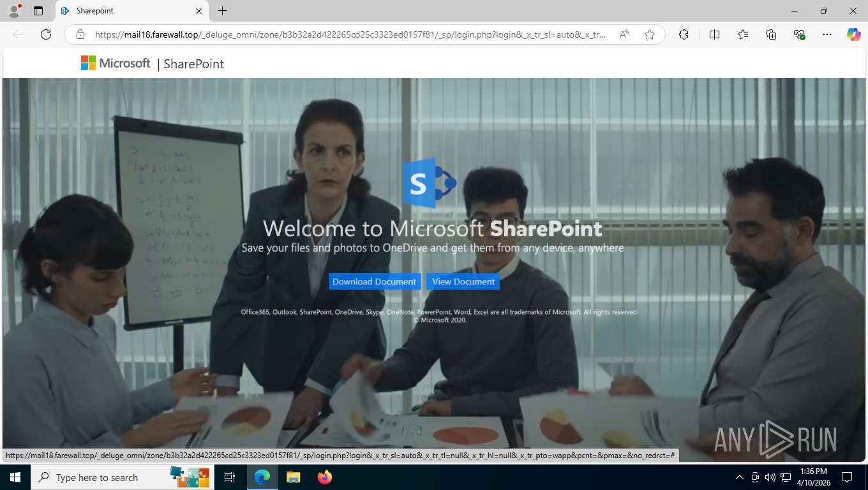Select the Sharepoint browser tab
This screenshot has width=868, height=490.
[x=132, y=11]
